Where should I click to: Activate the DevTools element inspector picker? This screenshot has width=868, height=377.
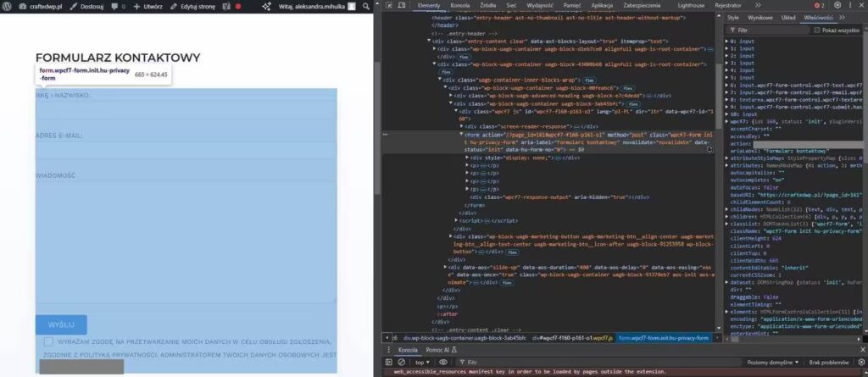pos(389,5)
